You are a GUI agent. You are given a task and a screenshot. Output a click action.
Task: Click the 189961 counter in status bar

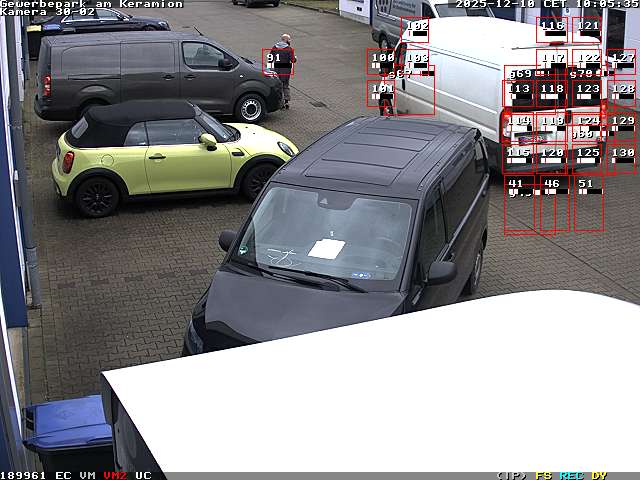coord(23,475)
